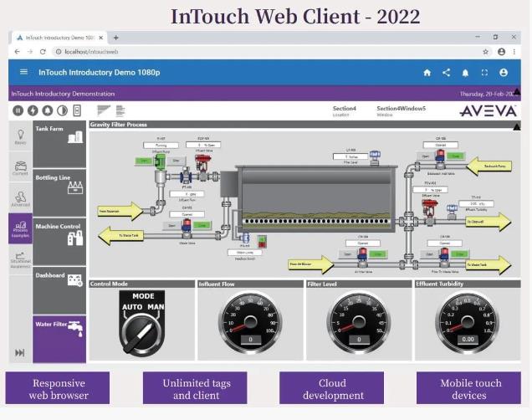Toggle the contrast half-circle icon
The image size is (532, 420).
[x=62, y=110]
